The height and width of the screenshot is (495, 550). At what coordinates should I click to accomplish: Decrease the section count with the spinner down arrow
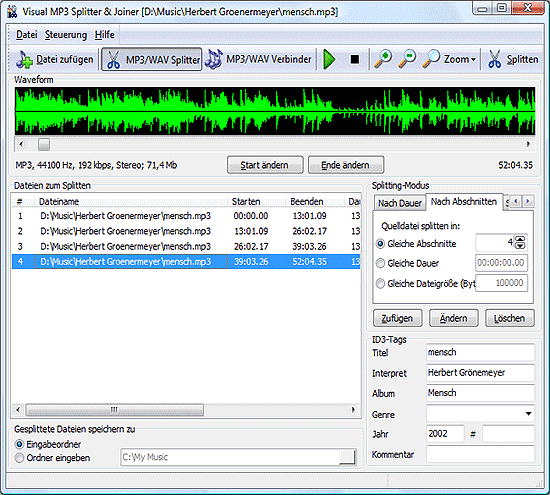[x=521, y=246]
